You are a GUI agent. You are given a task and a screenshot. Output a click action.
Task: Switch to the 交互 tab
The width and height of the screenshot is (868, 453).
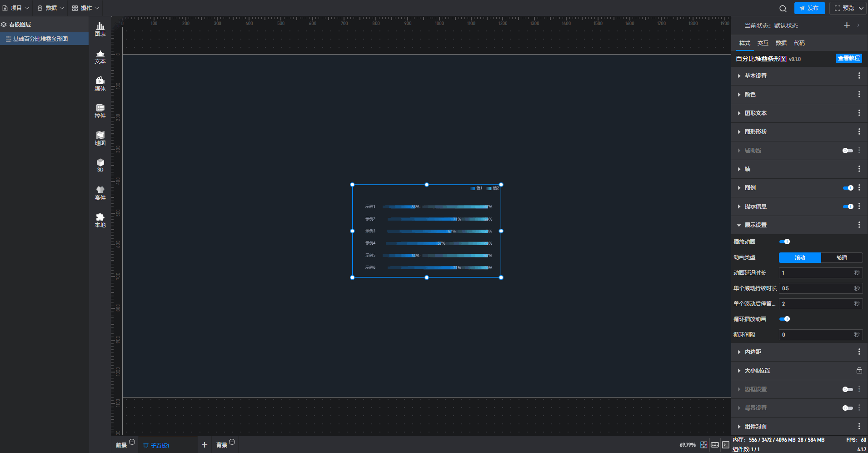(763, 43)
